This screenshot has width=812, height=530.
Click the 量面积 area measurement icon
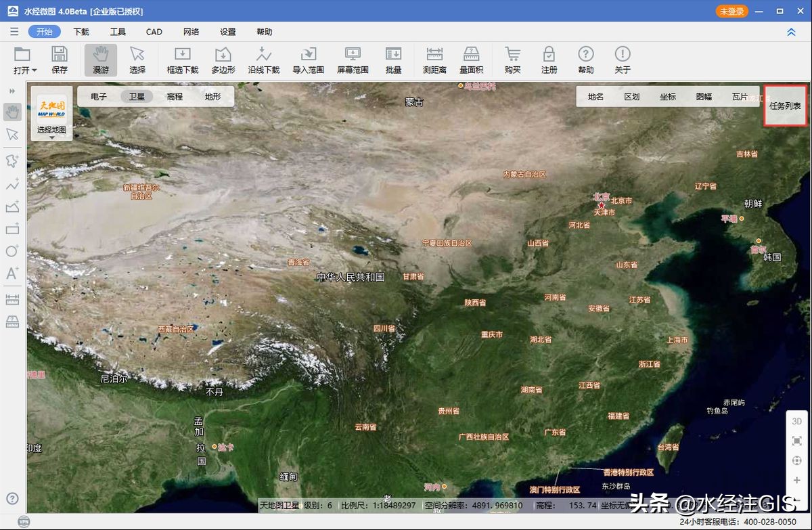[x=471, y=60]
